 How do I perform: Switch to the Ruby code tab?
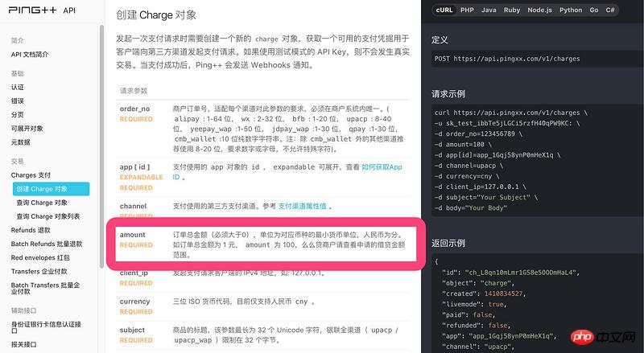[512, 10]
